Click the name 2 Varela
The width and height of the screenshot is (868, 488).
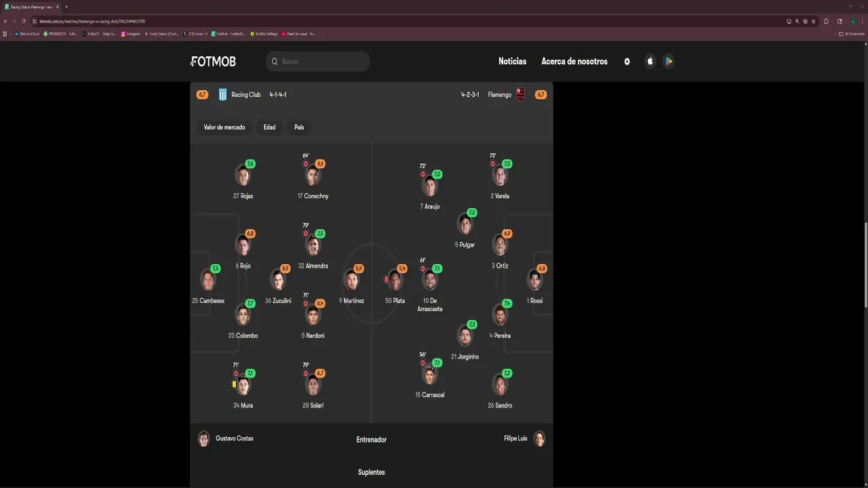tap(500, 197)
